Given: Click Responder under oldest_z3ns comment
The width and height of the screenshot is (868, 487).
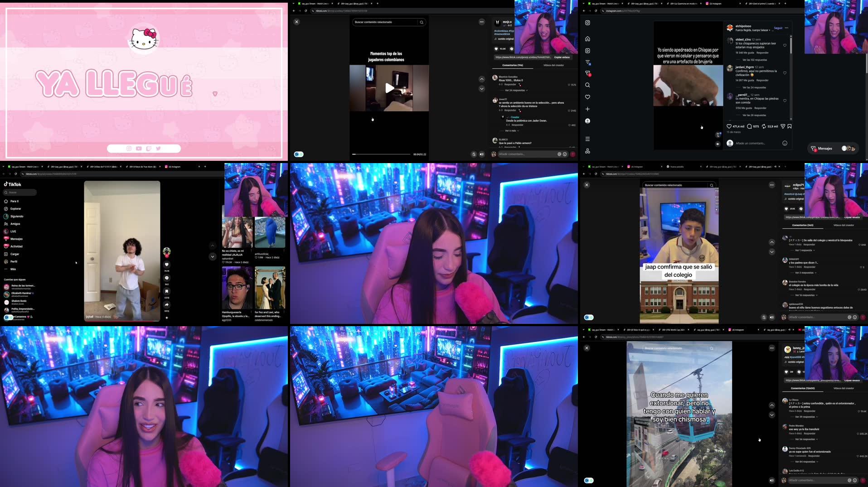Looking at the screenshot, I should point(762,53).
